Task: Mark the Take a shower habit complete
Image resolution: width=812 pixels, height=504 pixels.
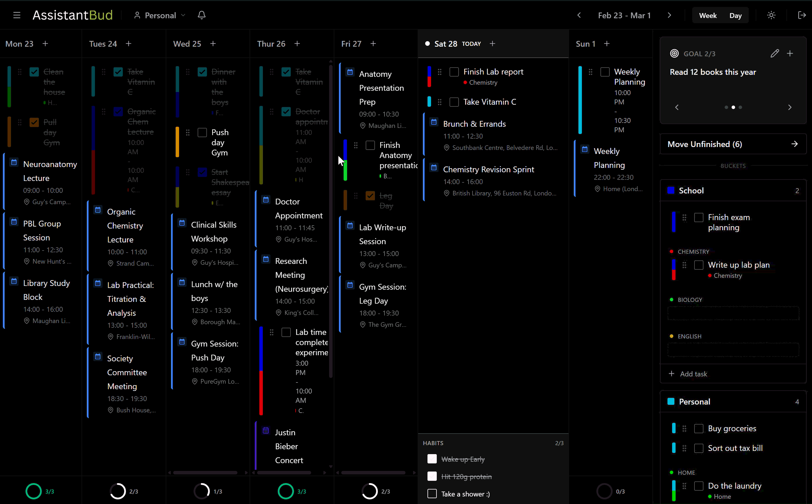Action: point(432,494)
